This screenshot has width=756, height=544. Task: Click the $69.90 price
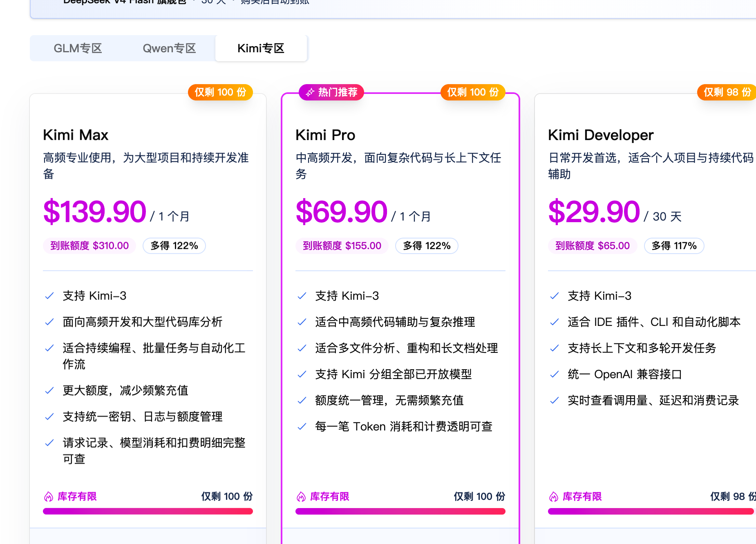coord(341,212)
